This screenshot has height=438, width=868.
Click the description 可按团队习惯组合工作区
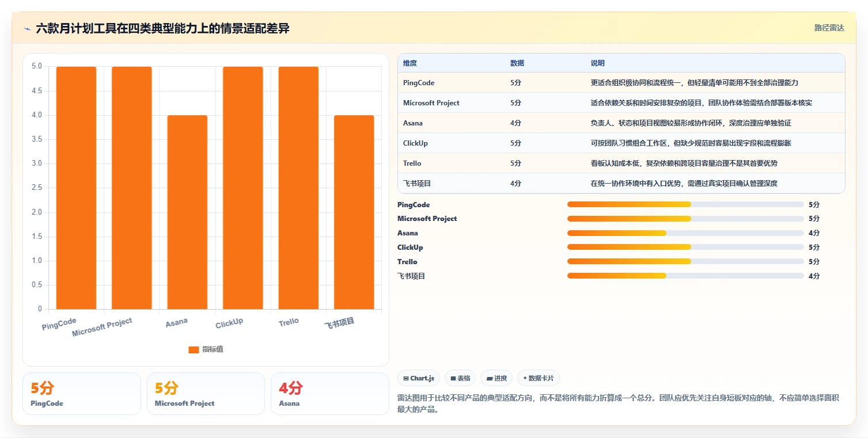[x=629, y=143]
